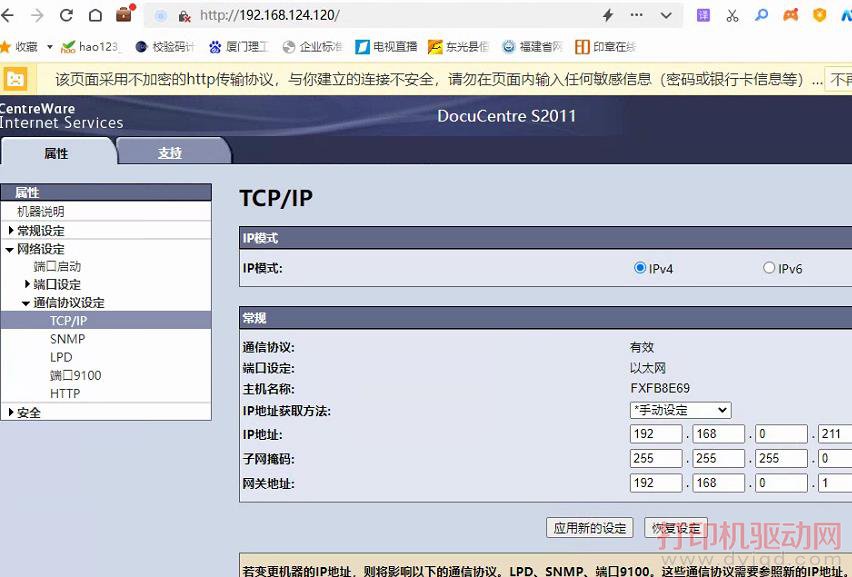Switch to the 支持 tab
The image size is (852, 577).
point(170,153)
